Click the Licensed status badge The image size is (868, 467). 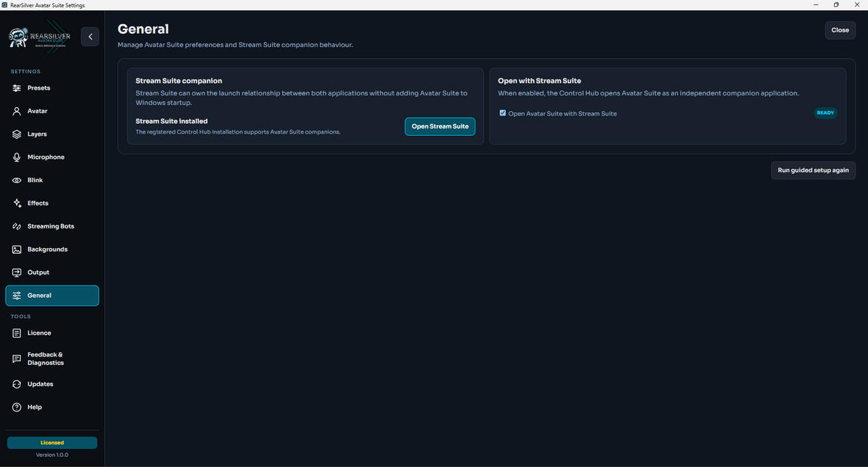pos(52,442)
